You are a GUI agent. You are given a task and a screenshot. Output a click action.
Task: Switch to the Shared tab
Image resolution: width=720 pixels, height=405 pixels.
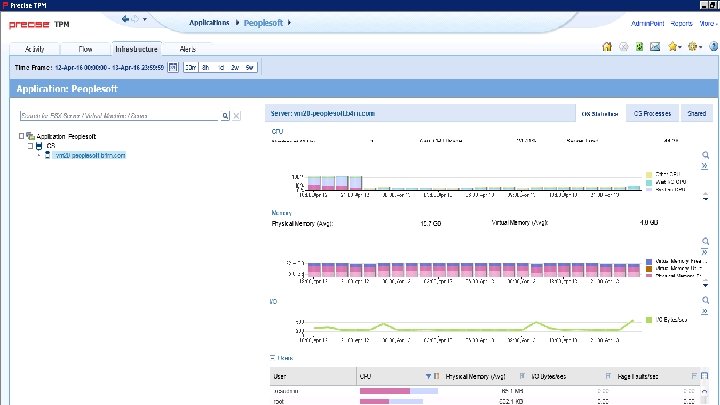(x=697, y=113)
